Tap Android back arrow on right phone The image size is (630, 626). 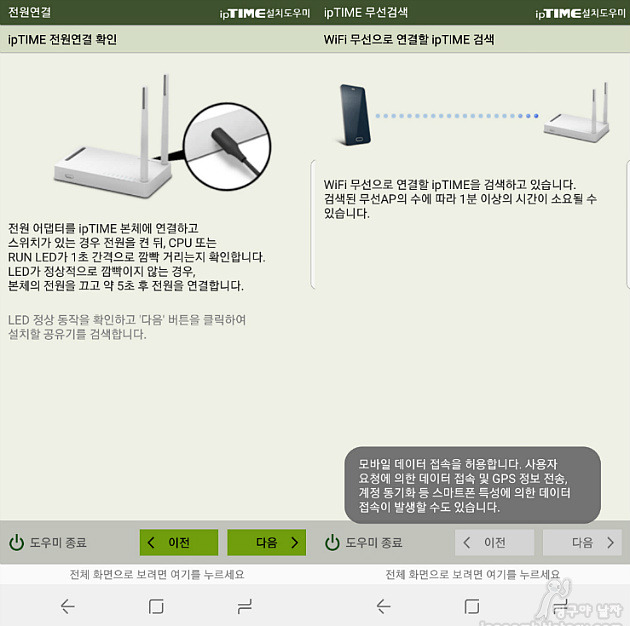pyautogui.click(x=383, y=606)
